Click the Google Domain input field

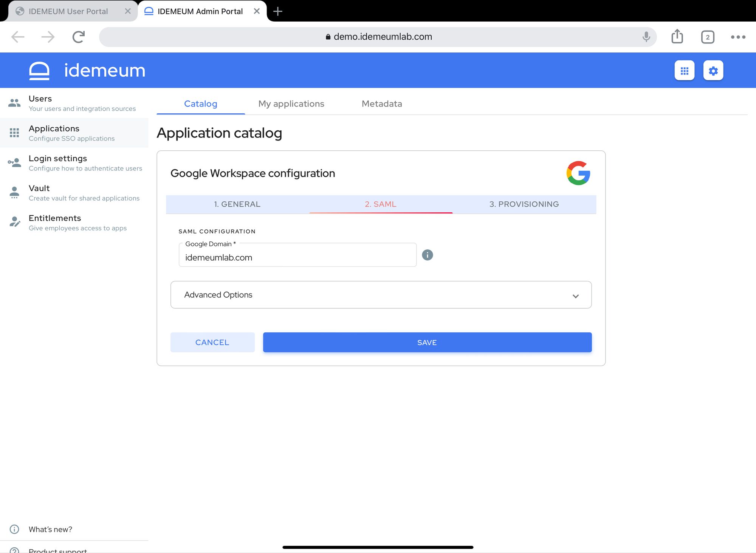297,255
